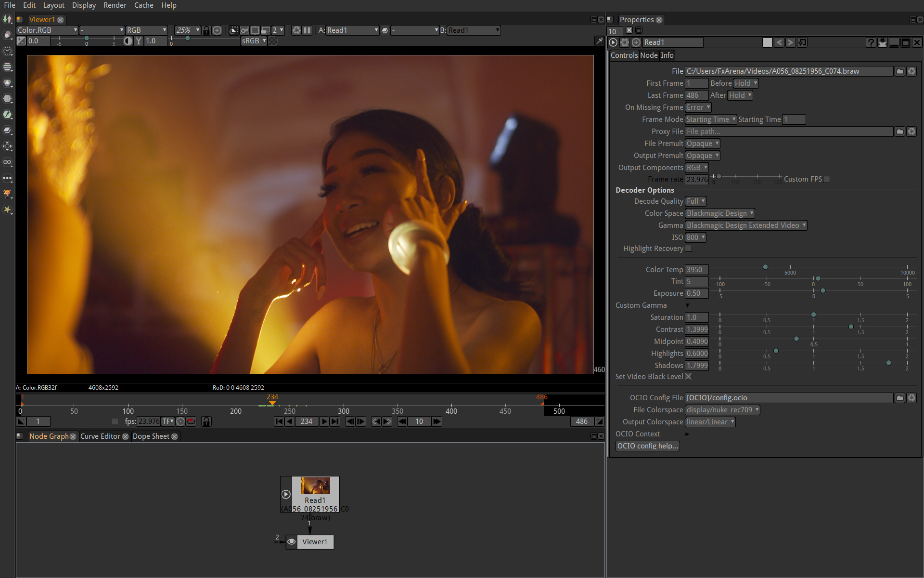The image size is (924, 578).
Task: Open the viewer zoom 25% dropdown
Action: 187,30
